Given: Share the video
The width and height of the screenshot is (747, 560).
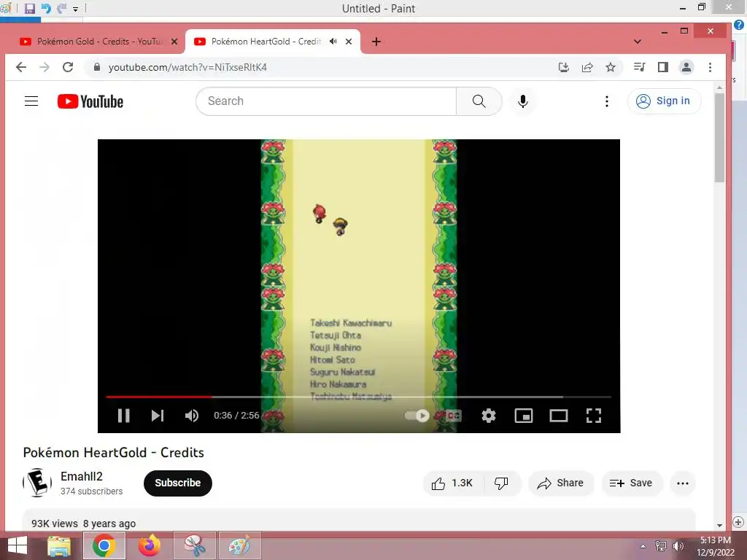Looking at the screenshot, I should click(x=561, y=483).
